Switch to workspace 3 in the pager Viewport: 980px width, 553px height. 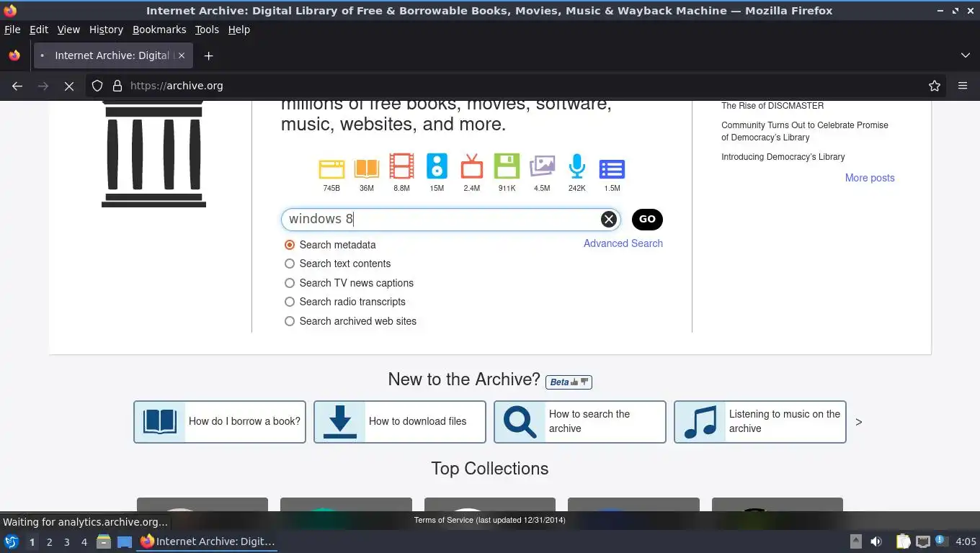pyautogui.click(x=66, y=541)
